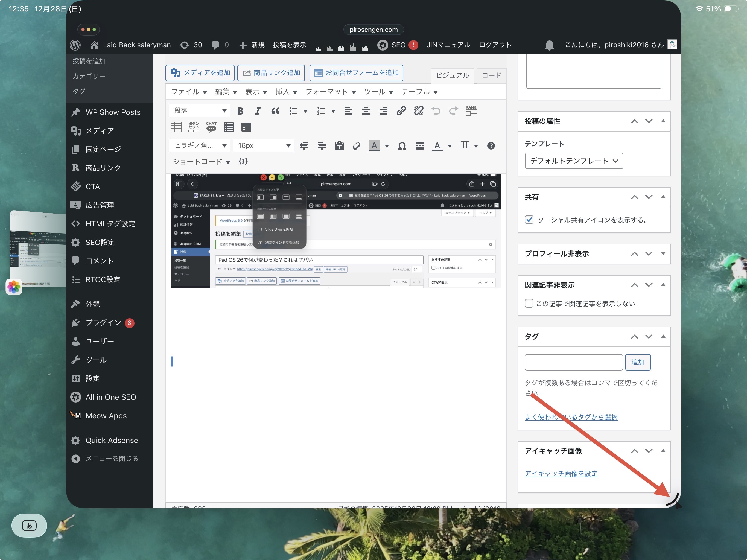The image size is (747, 560).
Task: Open the 段落 paragraph format dropdown
Action: point(200,111)
